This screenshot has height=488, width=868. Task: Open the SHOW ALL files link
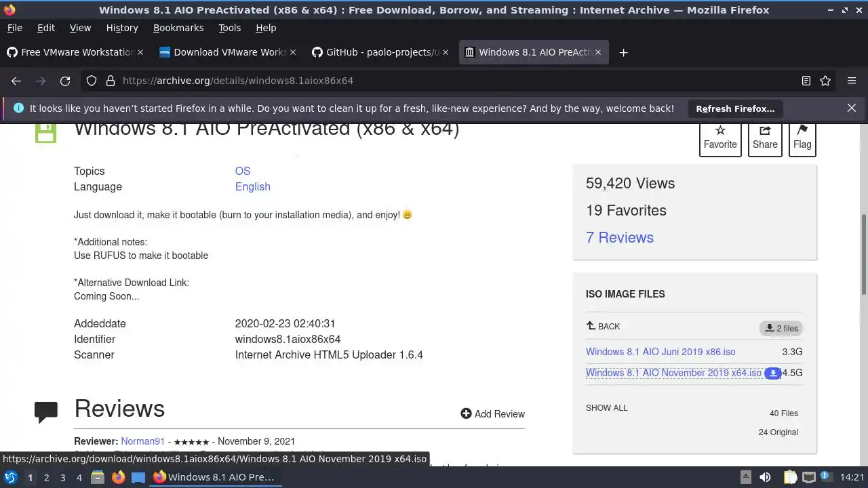pyautogui.click(x=607, y=407)
